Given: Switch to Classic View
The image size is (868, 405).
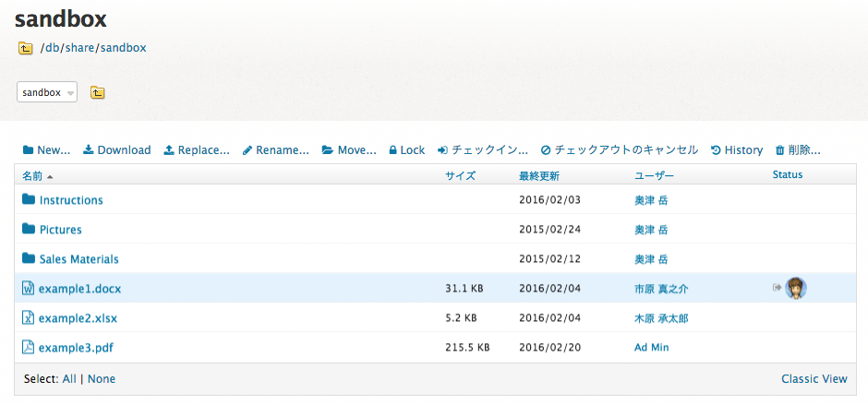Looking at the screenshot, I should click(814, 379).
